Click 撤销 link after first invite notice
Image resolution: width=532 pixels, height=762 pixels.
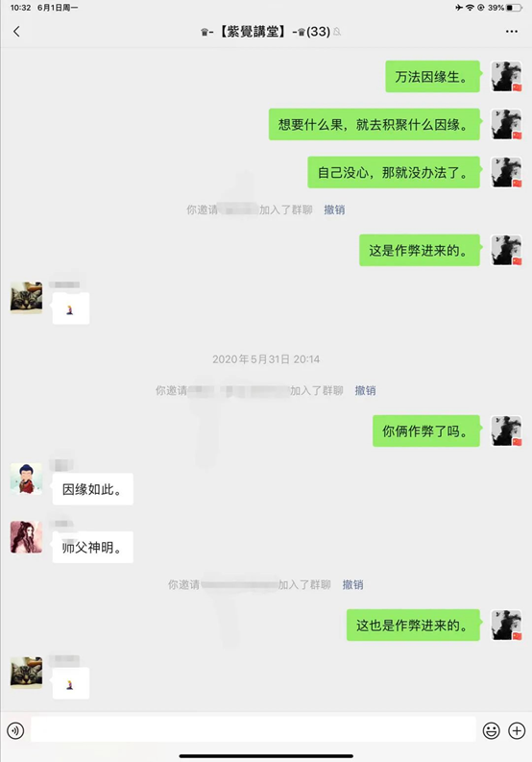pyautogui.click(x=334, y=209)
